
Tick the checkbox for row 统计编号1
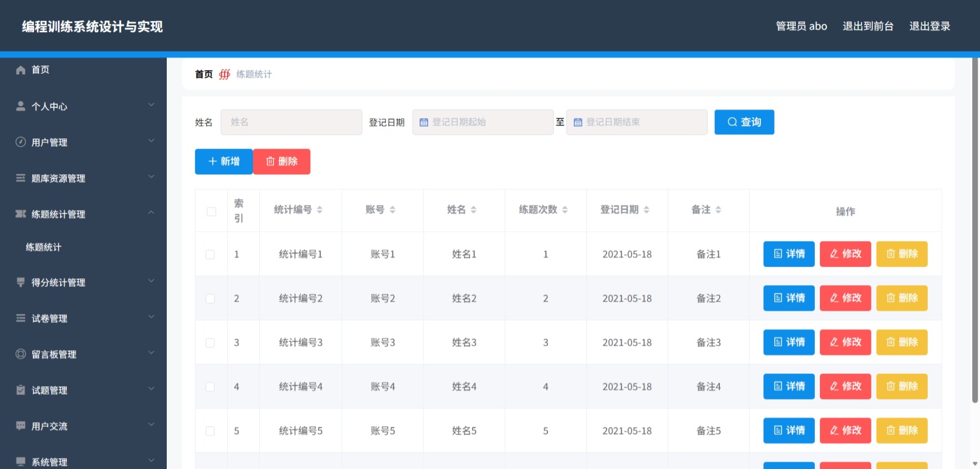pyautogui.click(x=210, y=255)
